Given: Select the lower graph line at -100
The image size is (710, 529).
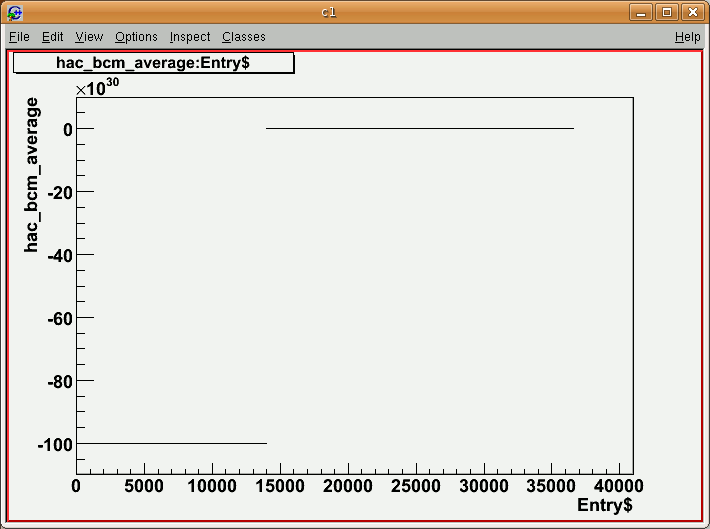Looking at the screenshot, I should 172,443.
